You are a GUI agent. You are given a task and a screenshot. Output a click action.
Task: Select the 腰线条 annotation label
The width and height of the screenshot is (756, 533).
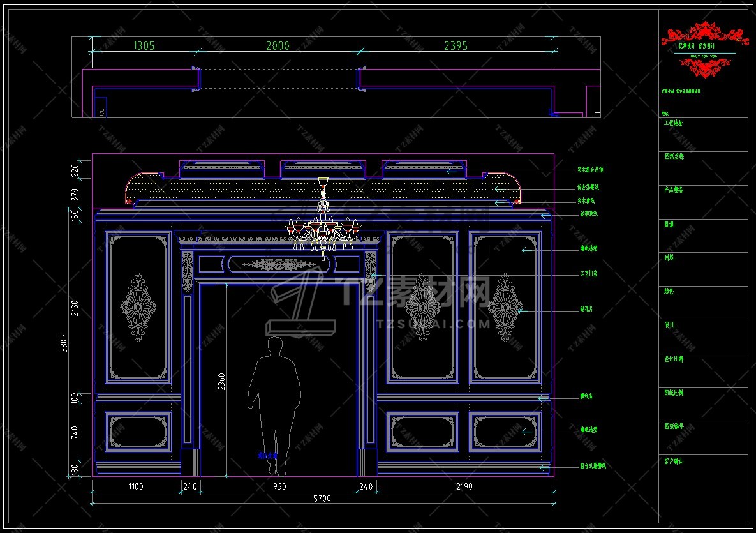coord(586,396)
